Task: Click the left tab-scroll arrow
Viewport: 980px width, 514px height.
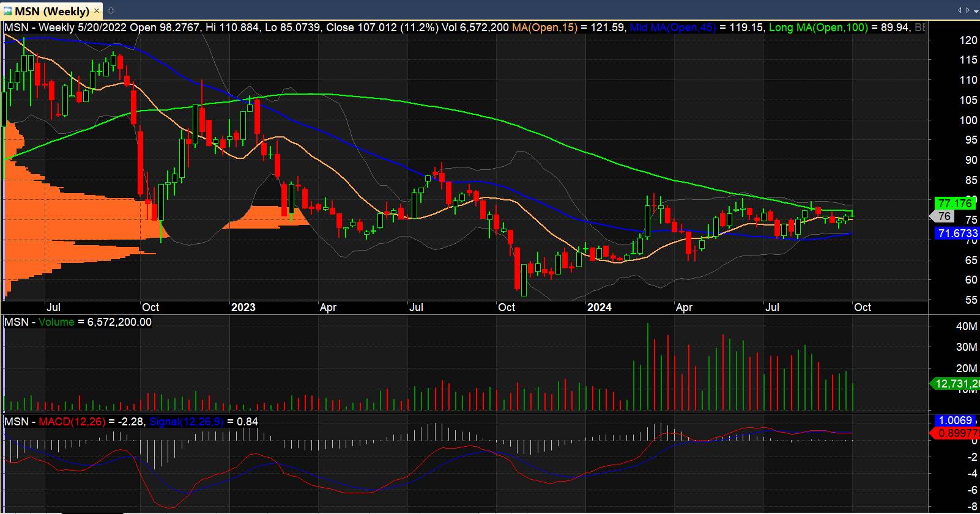Action: click(x=959, y=10)
